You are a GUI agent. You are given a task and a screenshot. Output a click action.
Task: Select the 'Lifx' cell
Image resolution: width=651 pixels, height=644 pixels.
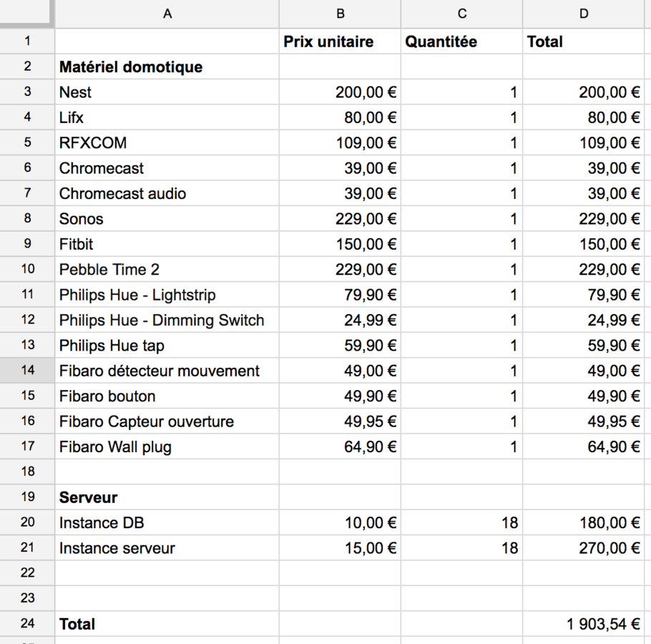click(x=167, y=117)
